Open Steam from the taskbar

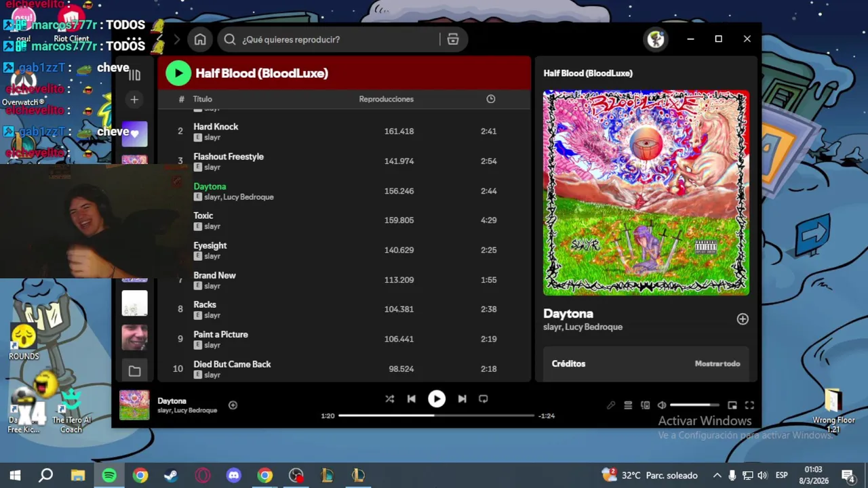pos(171,475)
